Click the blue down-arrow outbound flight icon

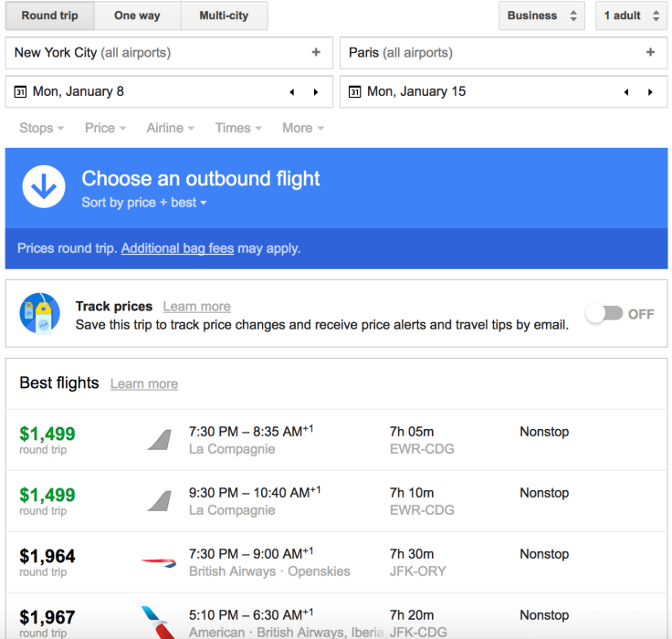pos(43,187)
